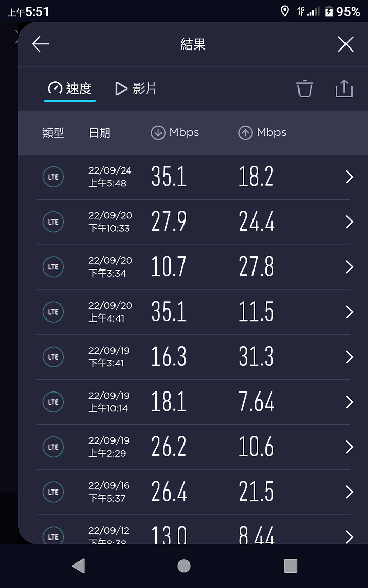
Task: Tap the 類型 type column header
Action: (53, 133)
